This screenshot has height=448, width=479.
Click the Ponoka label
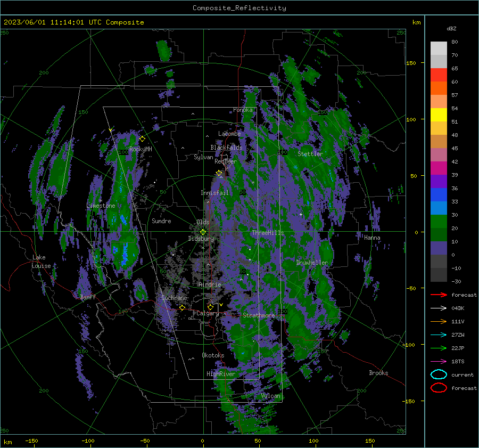click(243, 110)
